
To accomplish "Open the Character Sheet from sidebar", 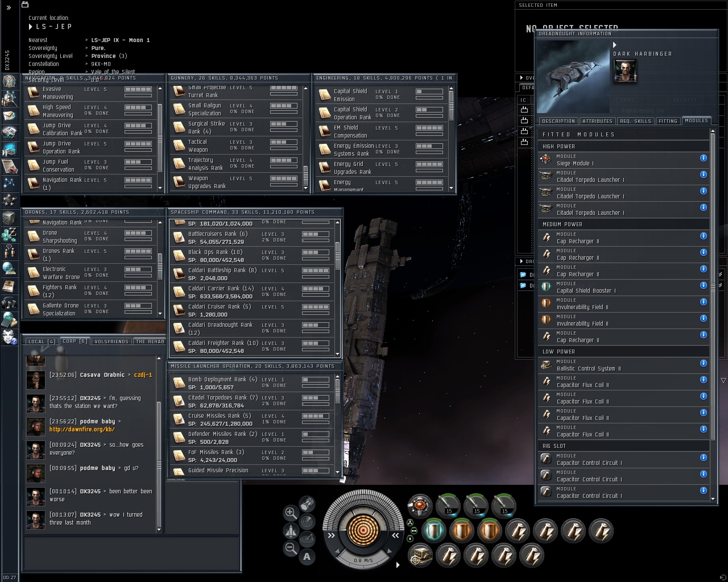I will pos(9,81).
